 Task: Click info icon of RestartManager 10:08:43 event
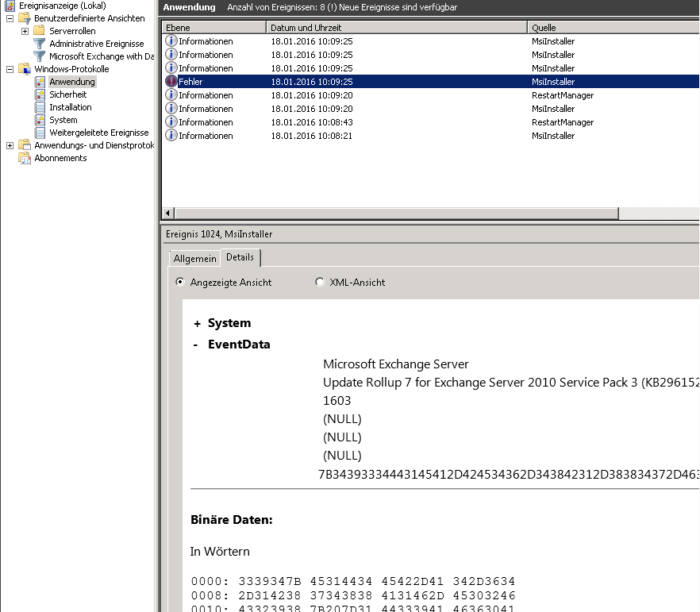pos(171,121)
